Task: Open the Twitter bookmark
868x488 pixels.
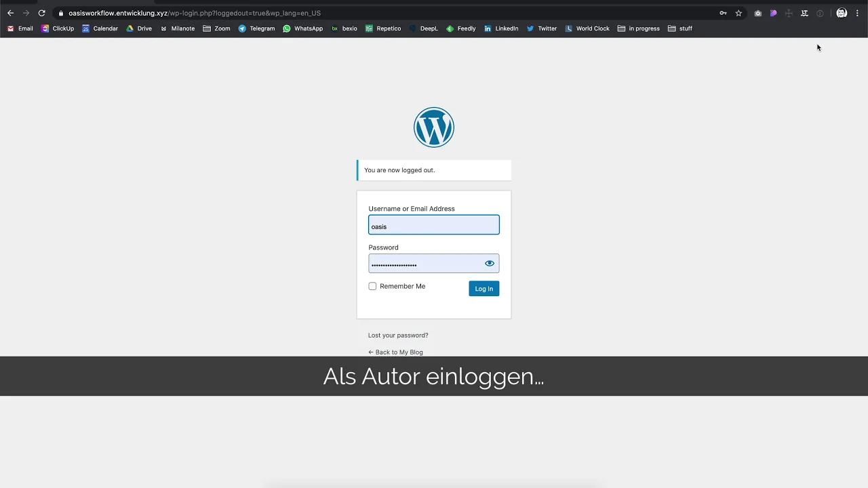Action: 542,28
